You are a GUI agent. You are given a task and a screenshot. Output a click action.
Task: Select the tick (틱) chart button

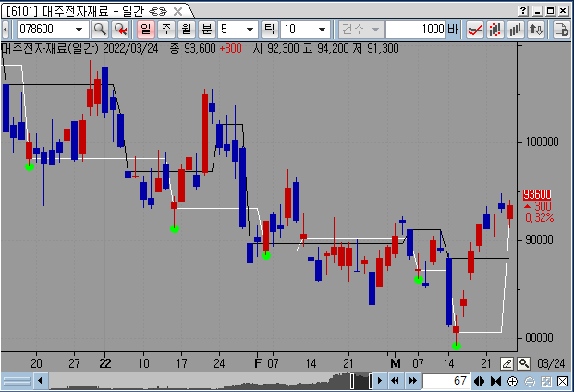point(270,30)
